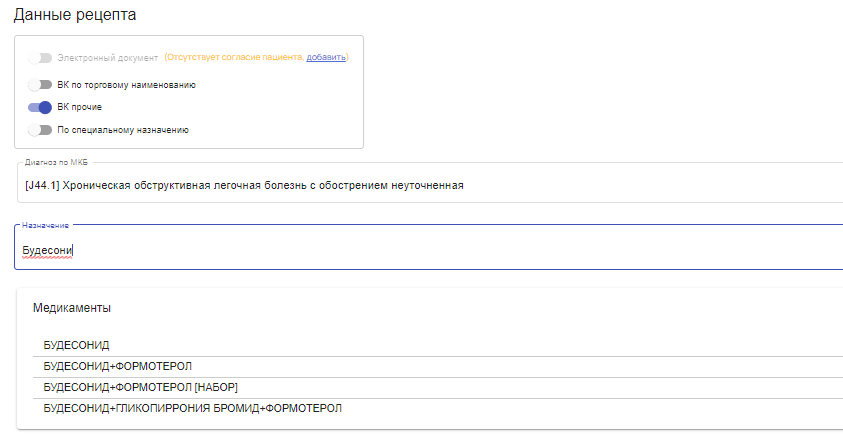Click the Диагноз по МКБ field

tap(430, 185)
